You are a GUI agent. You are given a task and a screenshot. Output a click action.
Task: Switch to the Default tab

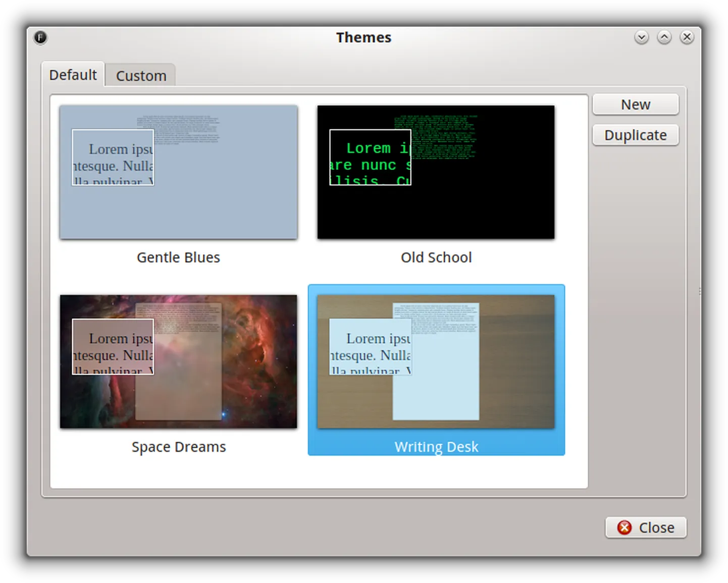[73, 75]
